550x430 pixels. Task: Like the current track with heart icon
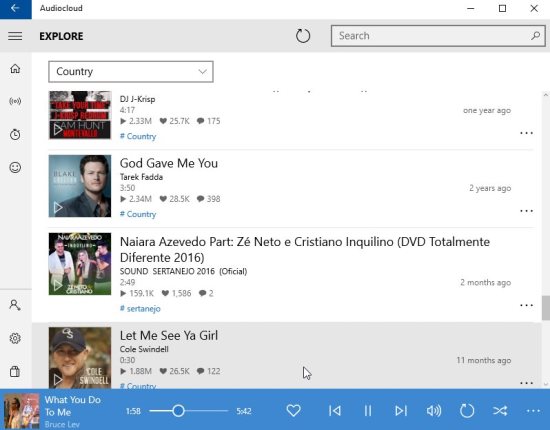click(x=293, y=410)
